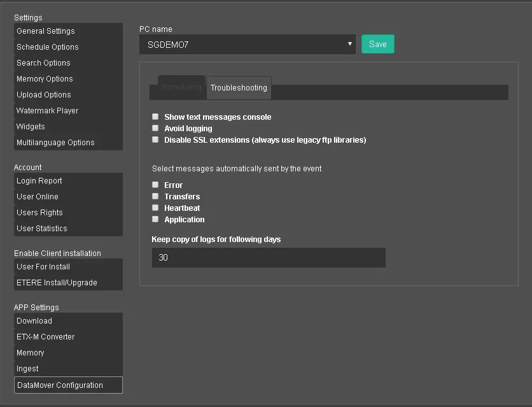Toggle the Application message checkbox
Screen dimensions: 532x407
tap(155, 220)
